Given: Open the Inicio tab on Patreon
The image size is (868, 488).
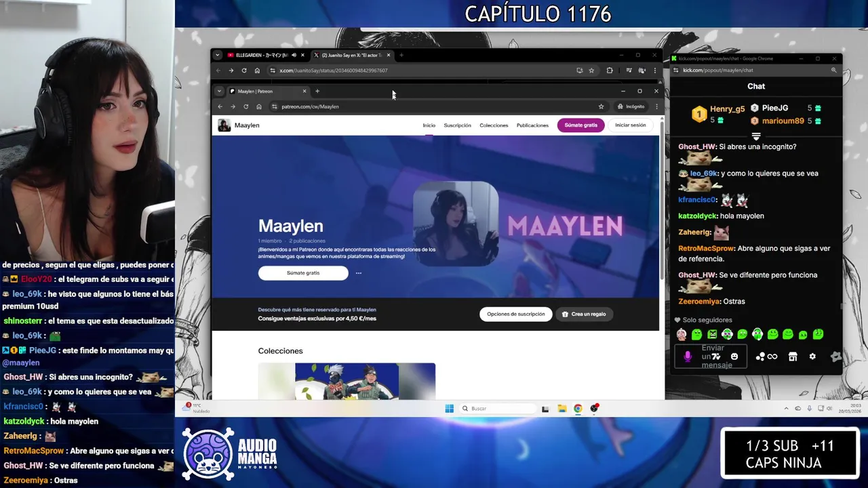Looking at the screenshot, I should point(429,125).
